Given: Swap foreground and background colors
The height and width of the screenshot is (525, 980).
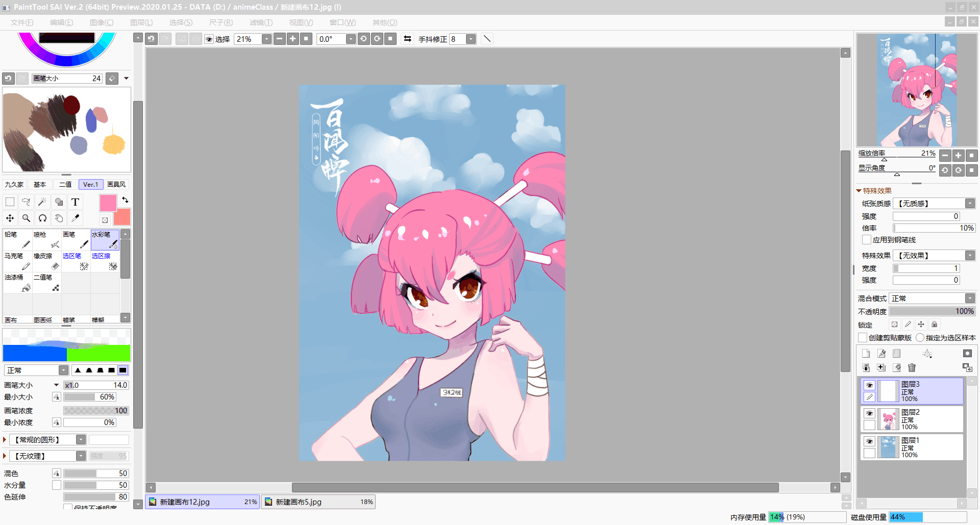Looking at the screenshot, I should pos(125,199).
